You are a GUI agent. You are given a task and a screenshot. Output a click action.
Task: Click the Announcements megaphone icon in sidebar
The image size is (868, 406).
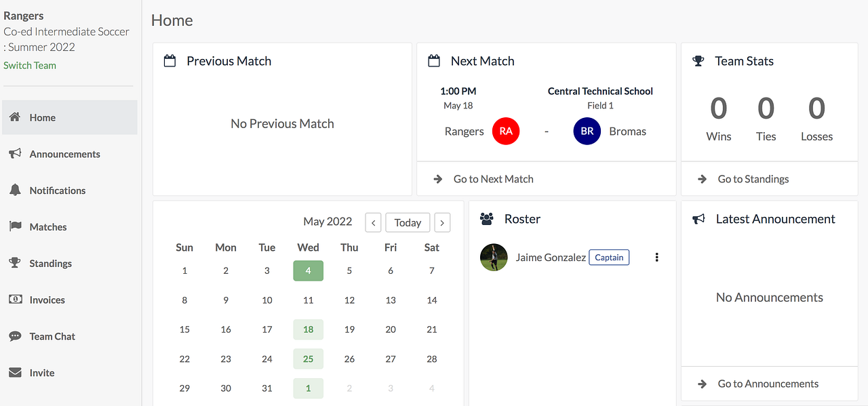(x=15, y=154)
